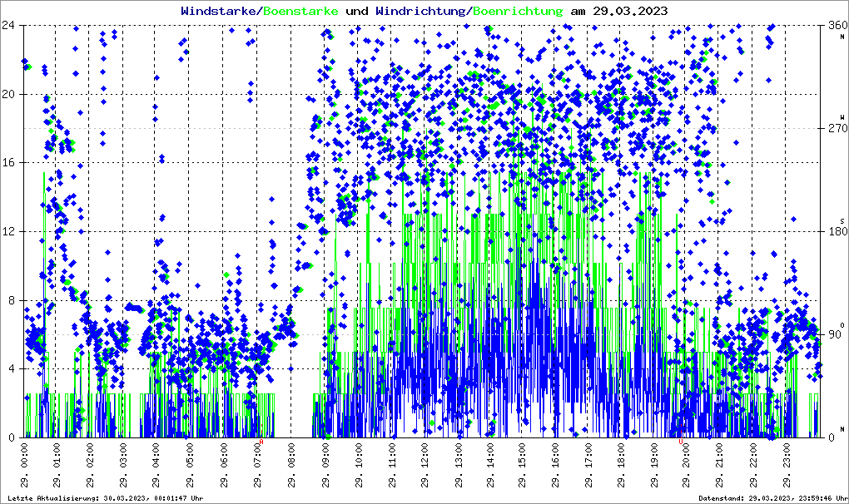Click the date '29.03.2023' in the title
This screenshot has height=504, width=849.
630,11
